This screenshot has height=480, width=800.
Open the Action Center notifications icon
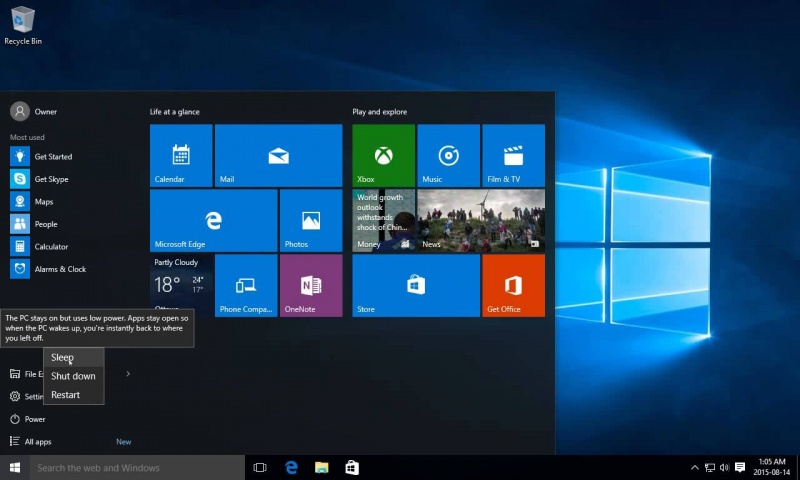coord(740,467)
